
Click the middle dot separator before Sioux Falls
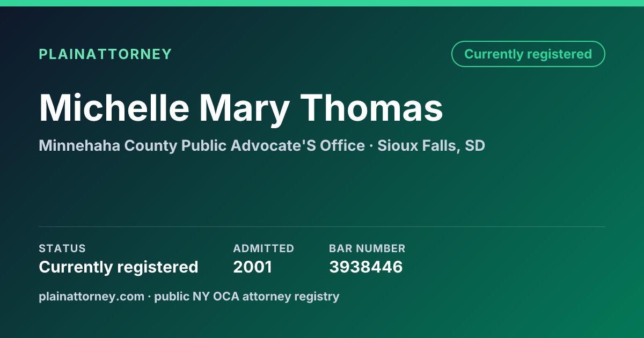pyautogui.click(x=371, y=146)
